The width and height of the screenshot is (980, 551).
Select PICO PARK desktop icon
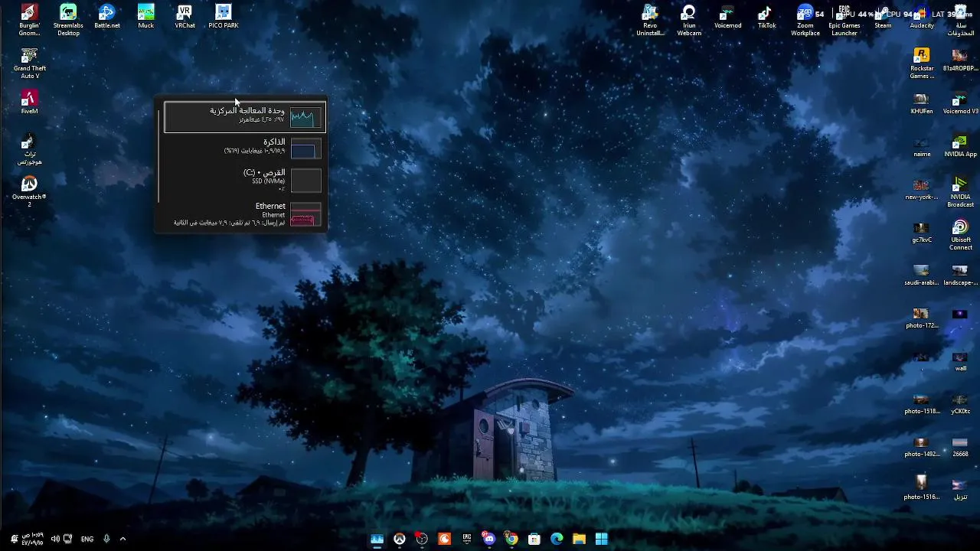[x=224, y=16]
